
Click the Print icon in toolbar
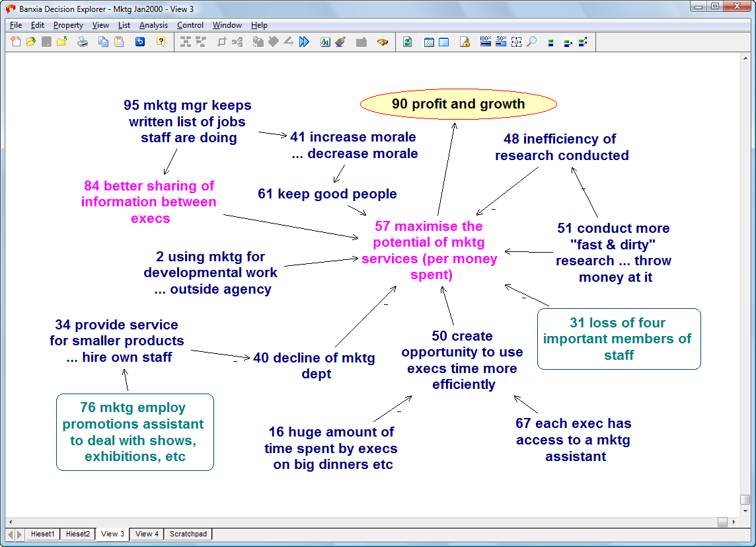pos(83,42)
